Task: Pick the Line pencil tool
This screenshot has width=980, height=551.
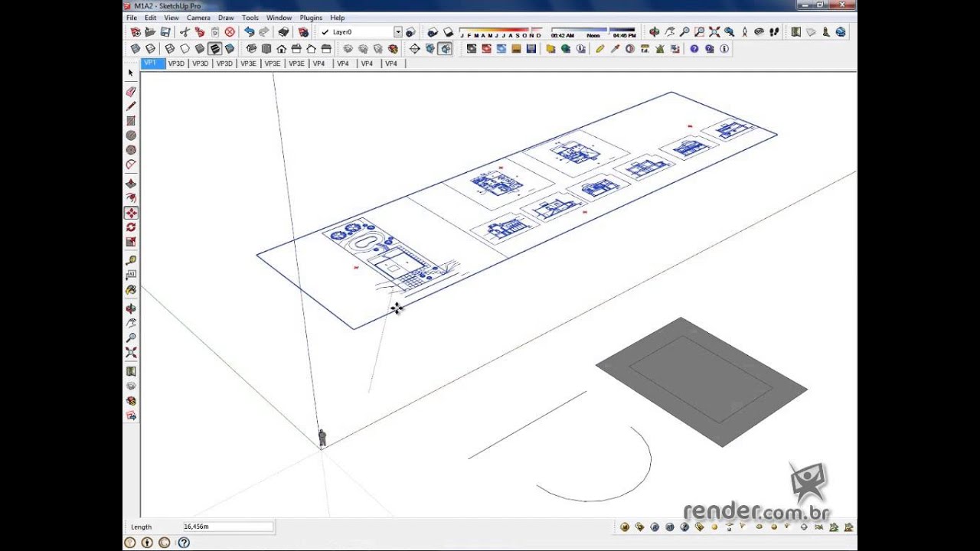Action: click(x=131, y=106)
